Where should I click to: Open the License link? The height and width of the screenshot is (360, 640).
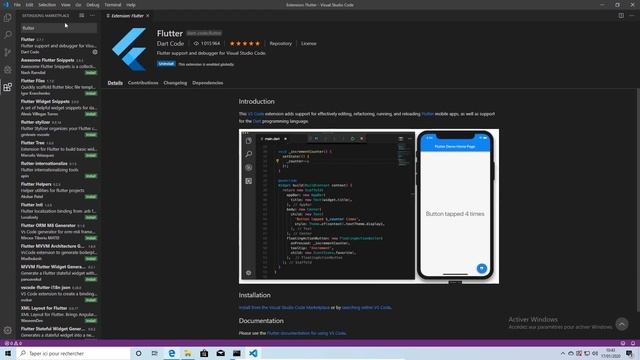coord(309,43)
